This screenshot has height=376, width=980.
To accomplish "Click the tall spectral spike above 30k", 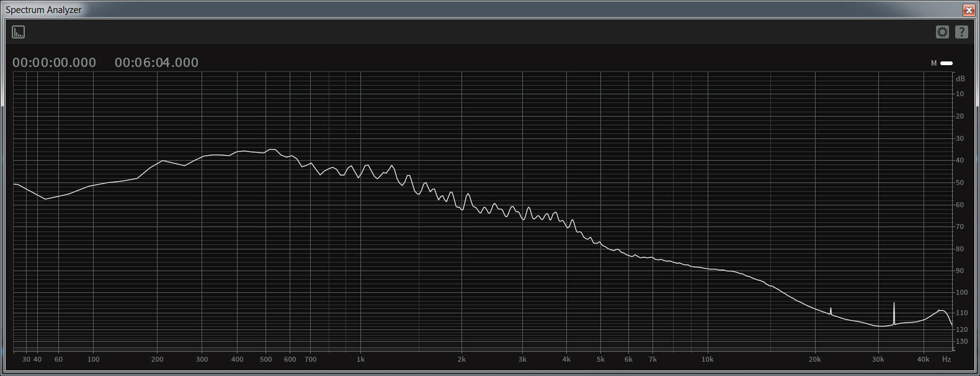I will [894, 313].
